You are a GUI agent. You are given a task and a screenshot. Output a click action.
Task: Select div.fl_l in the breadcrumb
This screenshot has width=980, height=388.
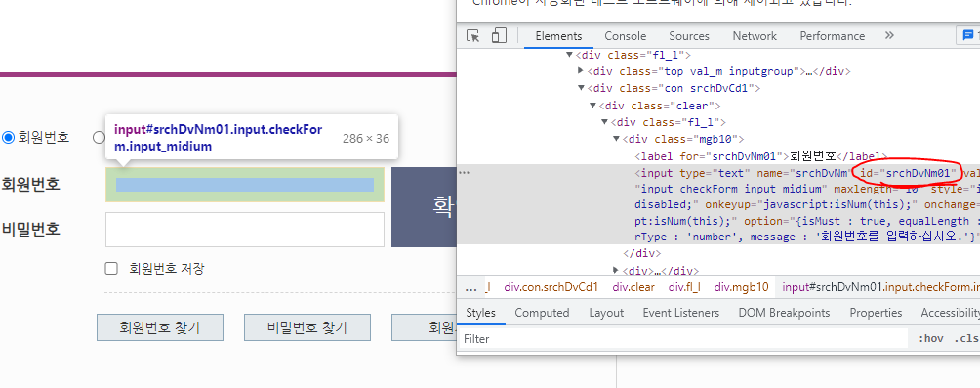pos(684,287)
